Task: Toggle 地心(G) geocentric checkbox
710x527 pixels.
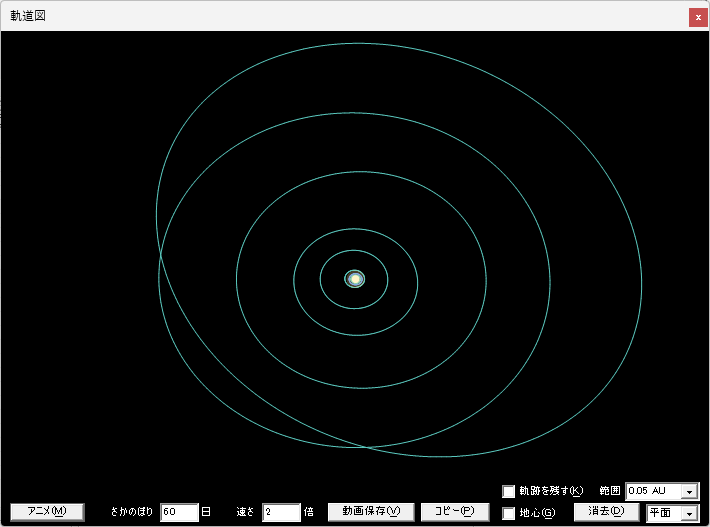Action: pyautogui.click(x=509, y=513)
